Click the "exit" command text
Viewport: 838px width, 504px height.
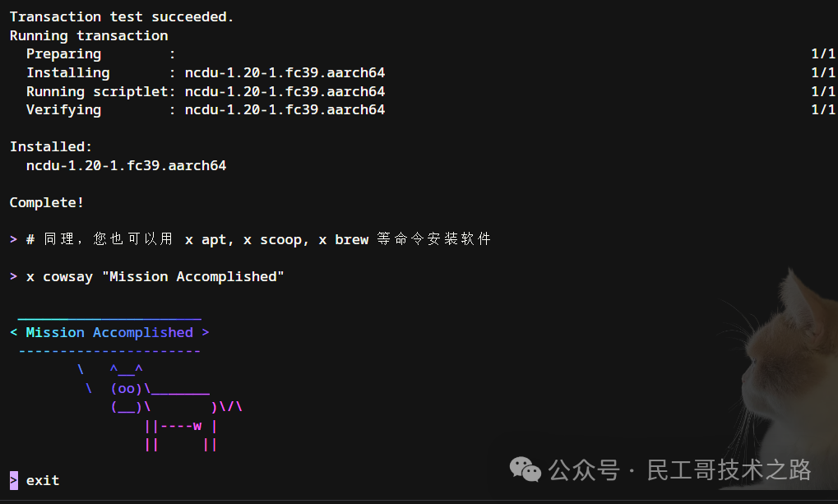pyautogui.click(x=43, y=480)
